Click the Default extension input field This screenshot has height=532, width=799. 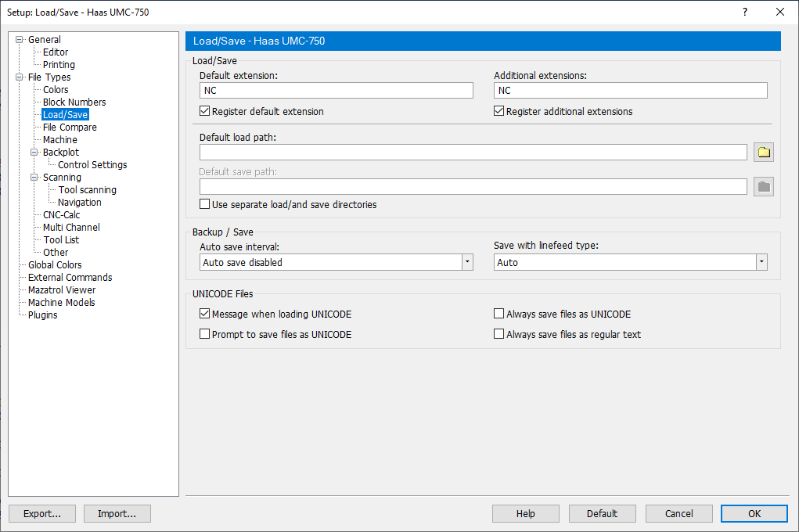[x=337, y=91]
